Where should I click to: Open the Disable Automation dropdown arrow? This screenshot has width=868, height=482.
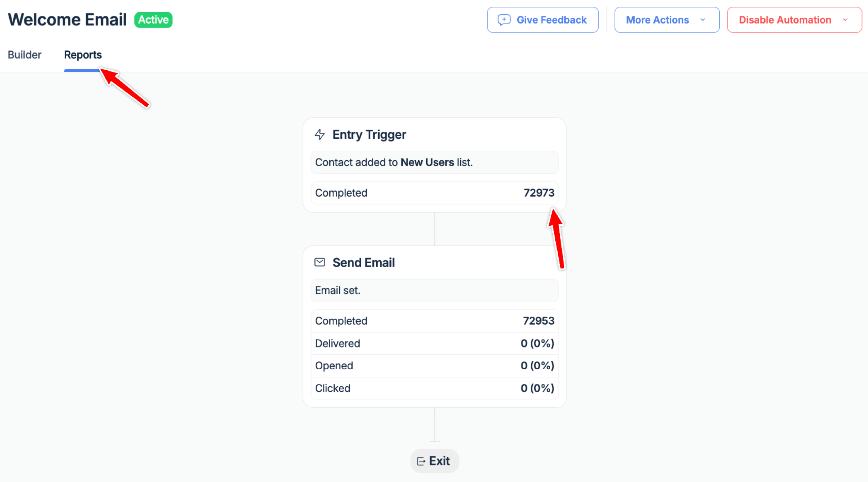point(845,20)
